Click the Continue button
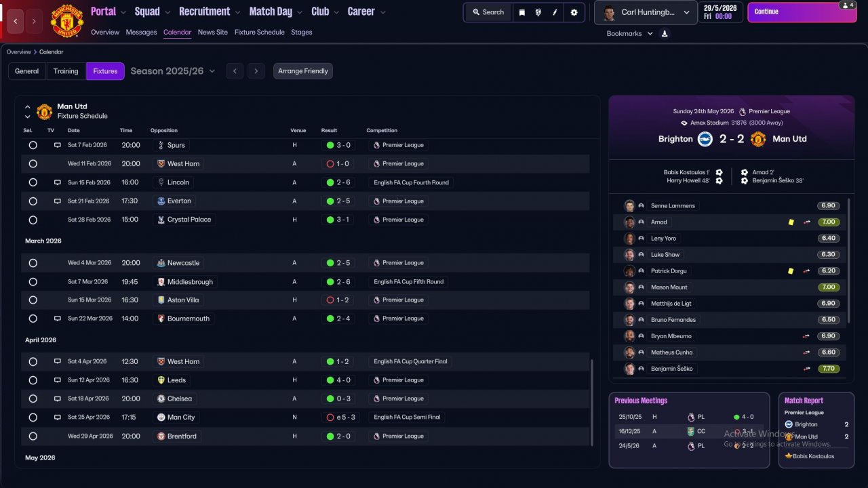The image size is (868, 488). coord(804,12)
